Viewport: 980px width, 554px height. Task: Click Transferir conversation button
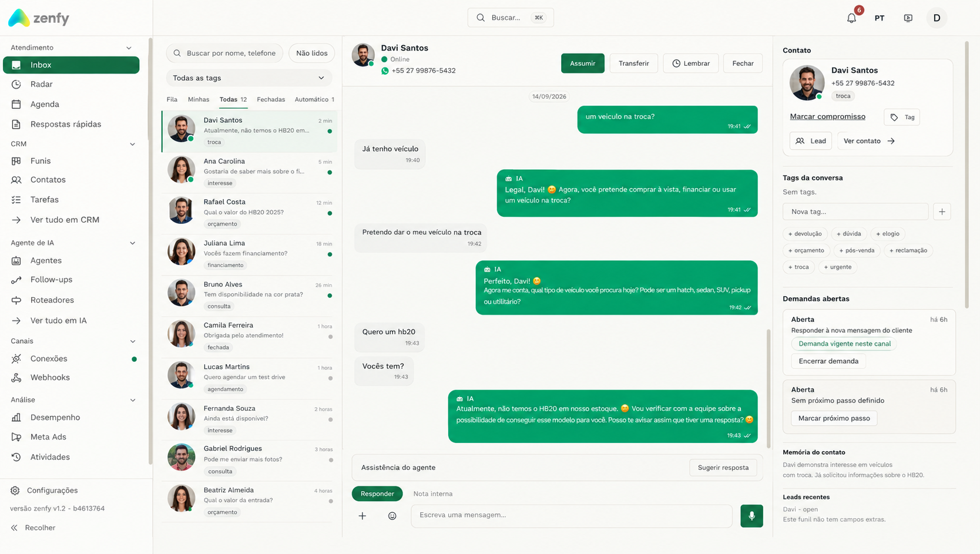634,63
